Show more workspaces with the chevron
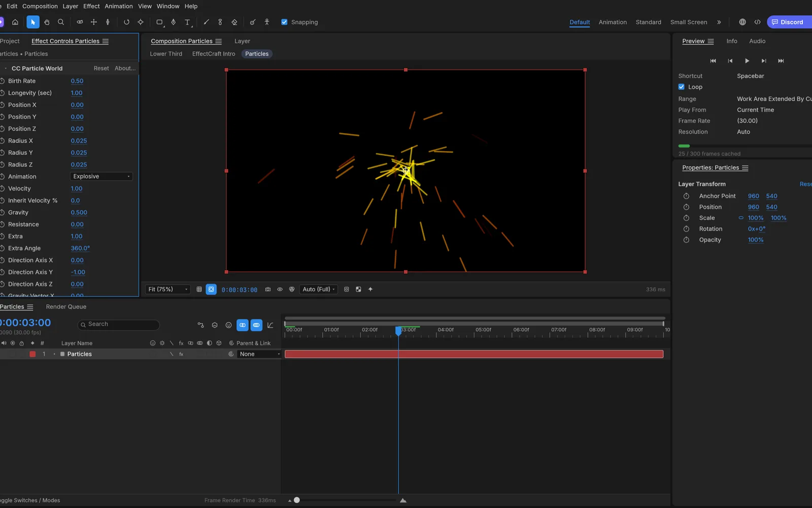 pos(719,22)
